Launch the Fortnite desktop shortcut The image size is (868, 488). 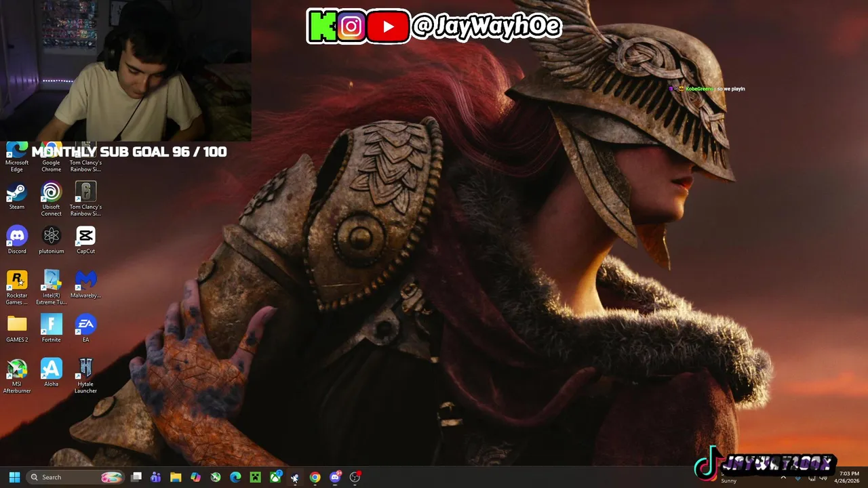point(51,329)
